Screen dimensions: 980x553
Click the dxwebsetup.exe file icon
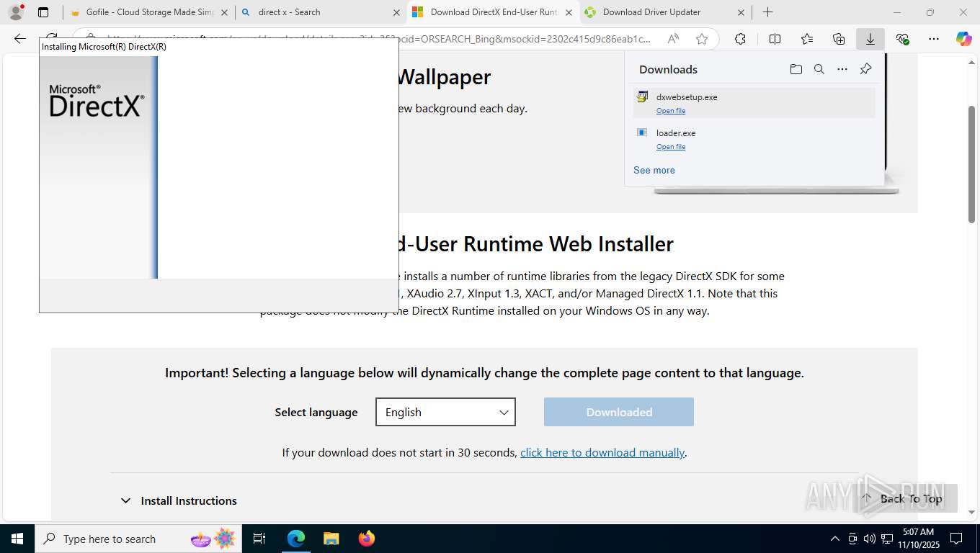(642, 96)
